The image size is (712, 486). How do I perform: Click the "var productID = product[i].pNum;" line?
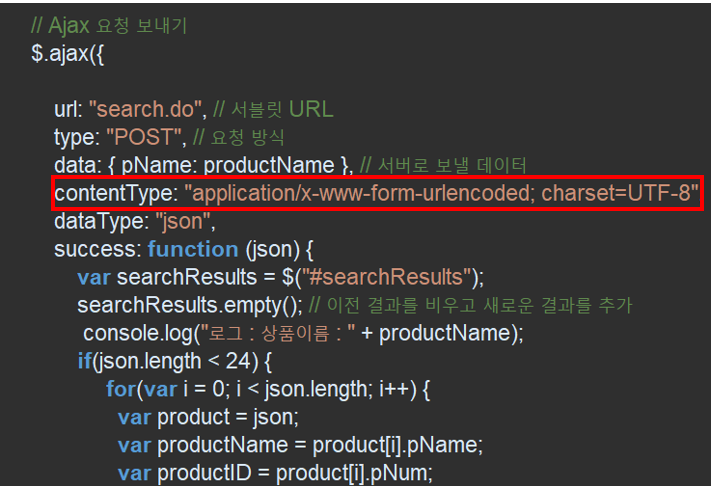point(275,474)
